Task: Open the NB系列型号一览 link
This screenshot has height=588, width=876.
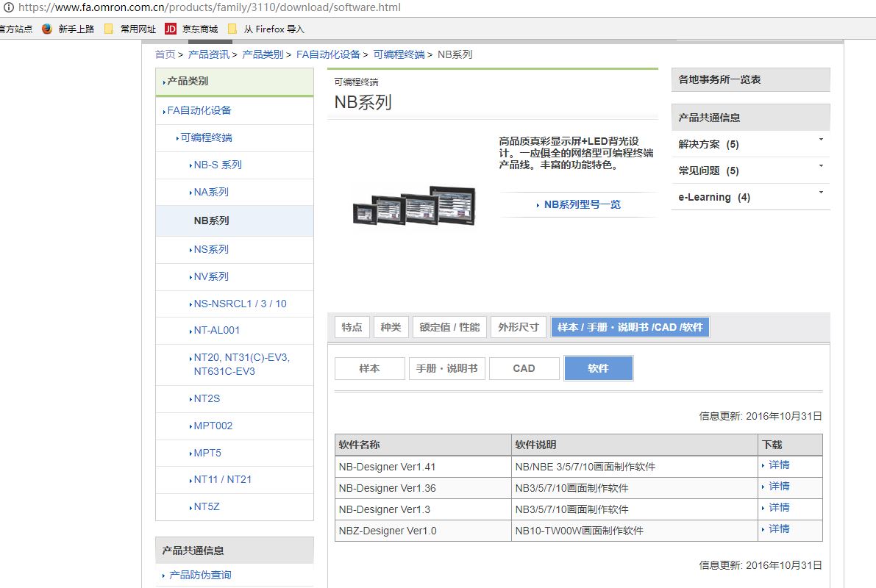Action: coord(582,205)
